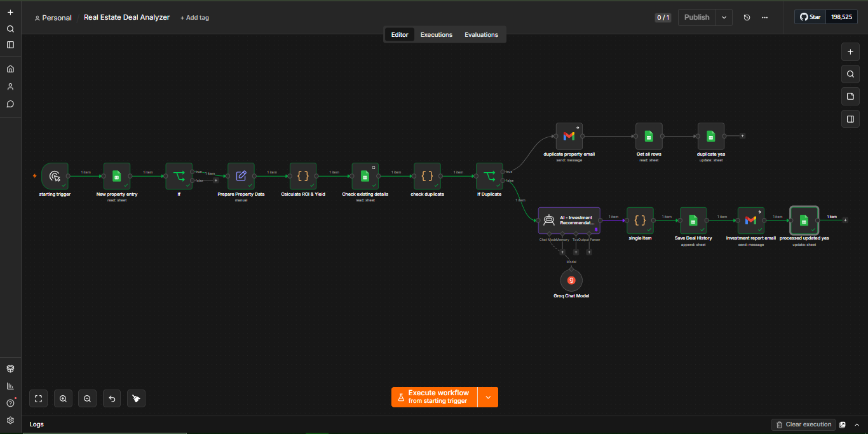The height and width of the screenshot is (434, 868).
Task: Select the duplicate property email Gmail node
Action: pos(569,136)
